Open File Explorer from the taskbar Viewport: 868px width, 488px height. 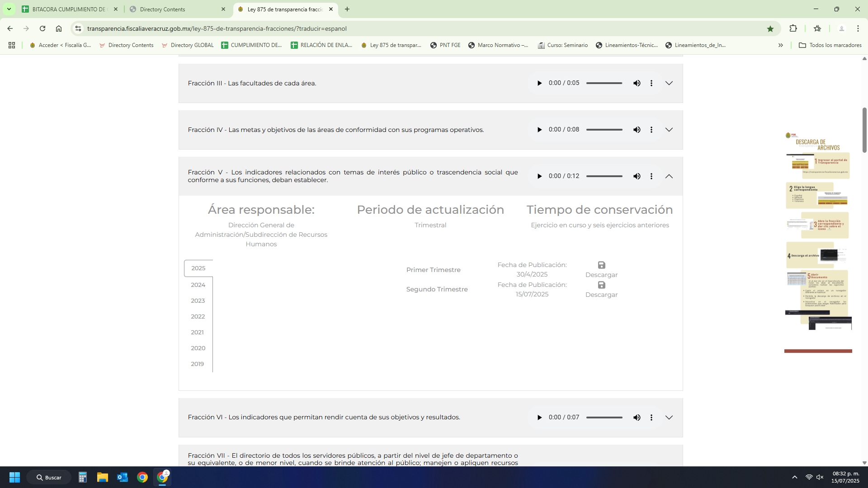(x=103, y=477)
